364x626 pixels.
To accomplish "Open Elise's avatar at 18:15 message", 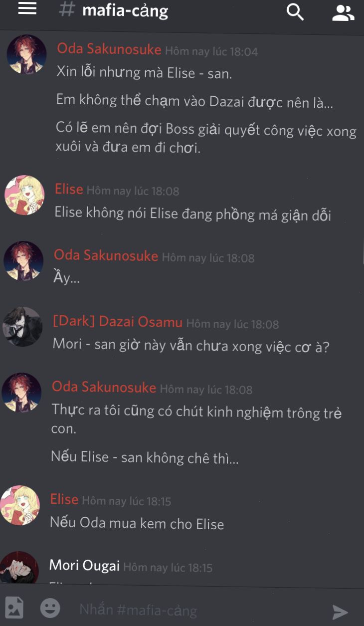I will click(x=20, y=505).
